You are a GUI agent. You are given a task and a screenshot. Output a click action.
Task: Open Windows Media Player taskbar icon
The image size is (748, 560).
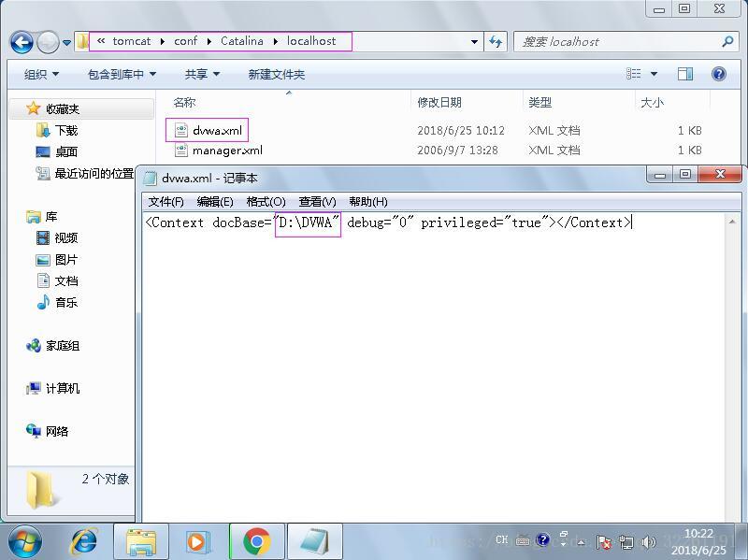(196, 542)
